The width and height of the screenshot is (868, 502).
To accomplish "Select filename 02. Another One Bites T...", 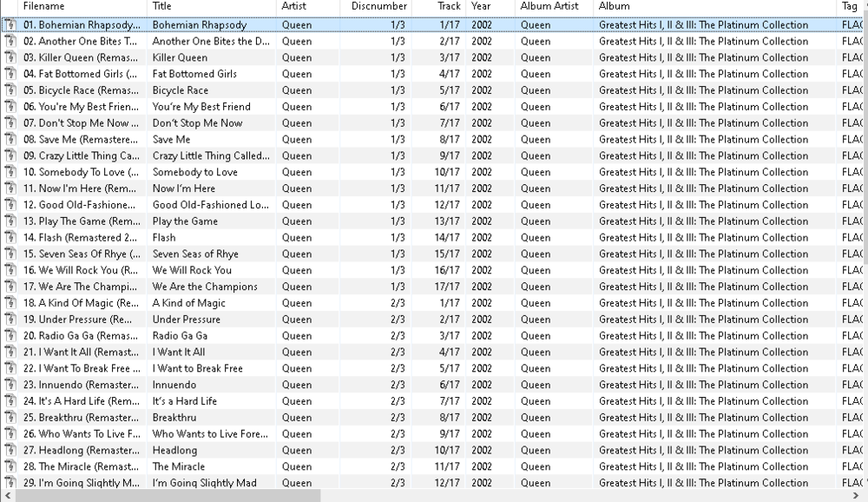I will pyautogui.click(x=80, y=42).
